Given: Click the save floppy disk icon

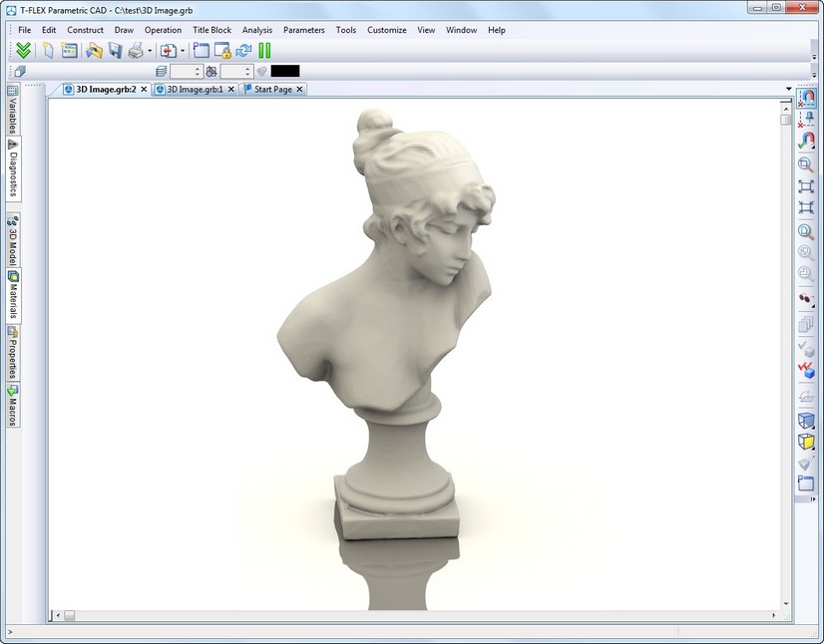Looking at the screenshot, I should (x=115, y=50).
